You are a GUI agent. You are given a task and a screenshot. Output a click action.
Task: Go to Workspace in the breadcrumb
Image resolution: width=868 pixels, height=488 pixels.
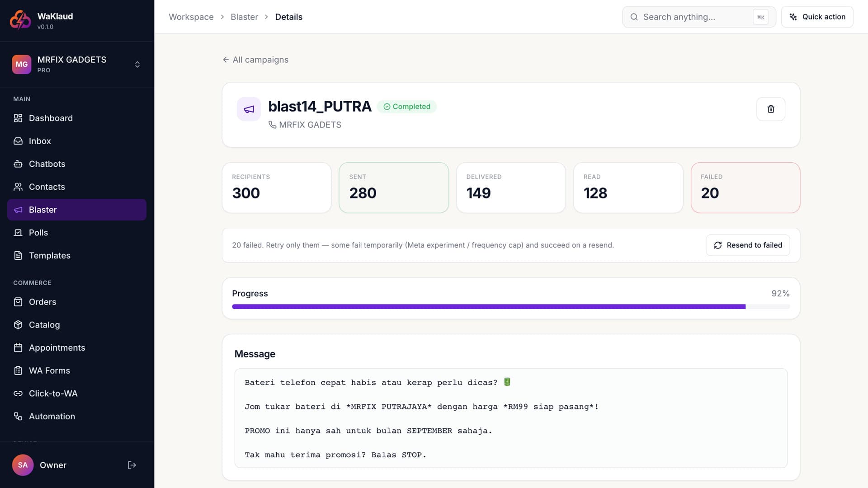click(191, 17)
